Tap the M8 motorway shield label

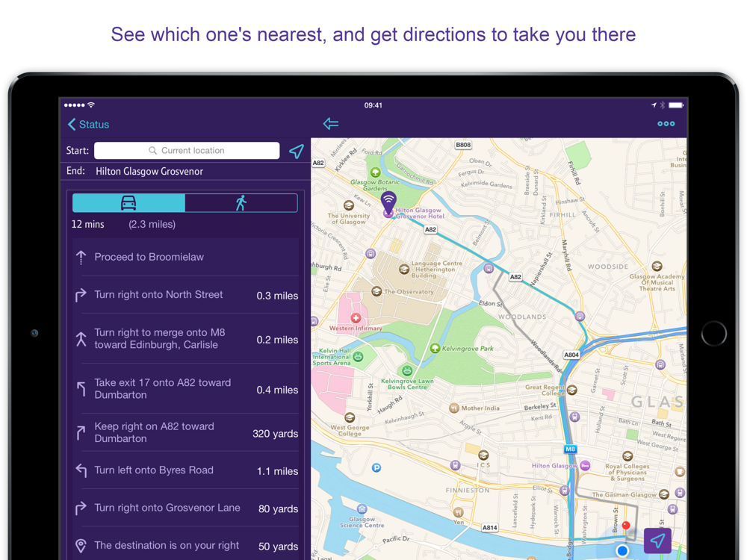570,449
